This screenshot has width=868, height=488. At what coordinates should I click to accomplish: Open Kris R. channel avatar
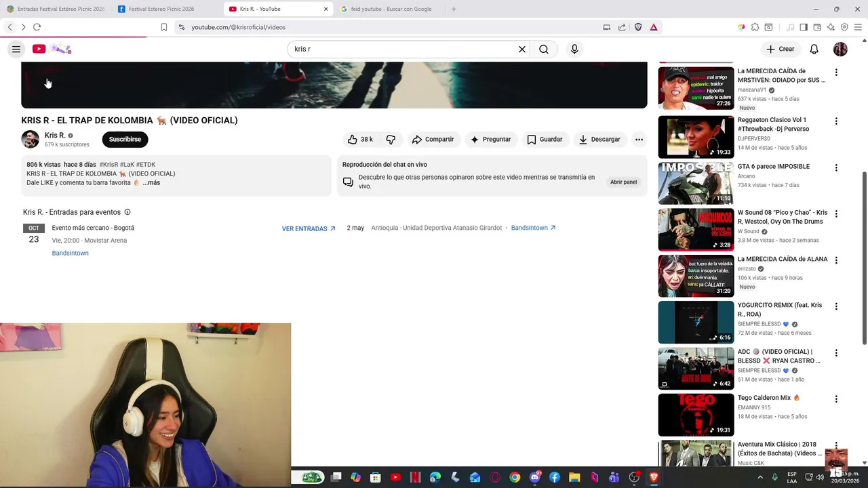pos(30,139)
